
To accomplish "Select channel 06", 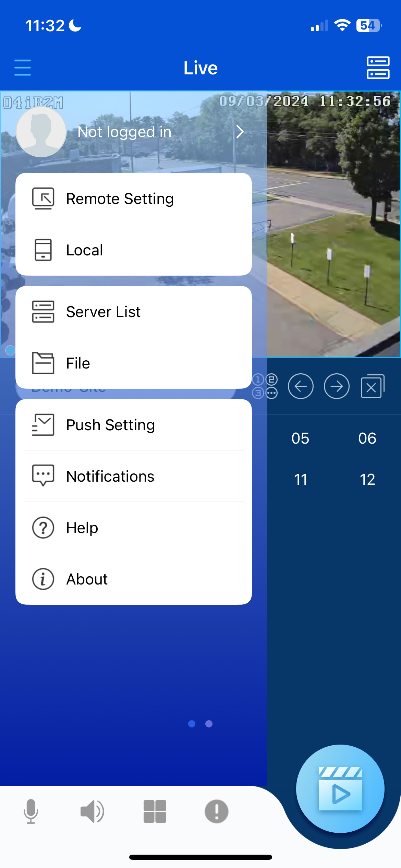I will point(367,438).
